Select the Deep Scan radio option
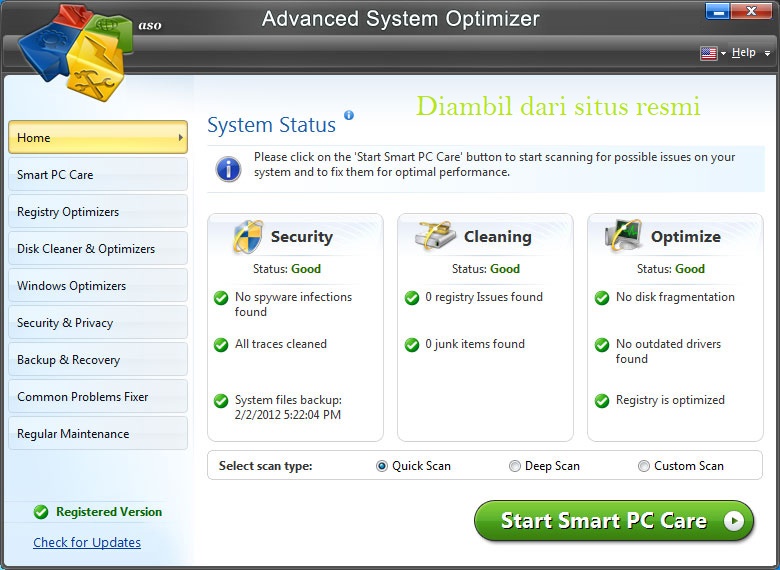 coord(514,466)
